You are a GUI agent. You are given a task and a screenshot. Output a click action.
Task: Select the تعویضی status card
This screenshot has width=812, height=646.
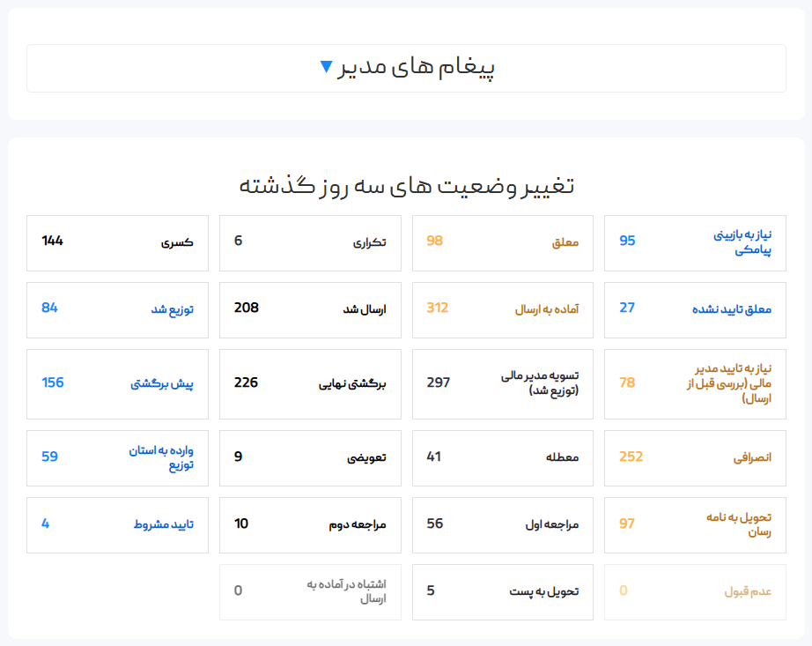310,457
